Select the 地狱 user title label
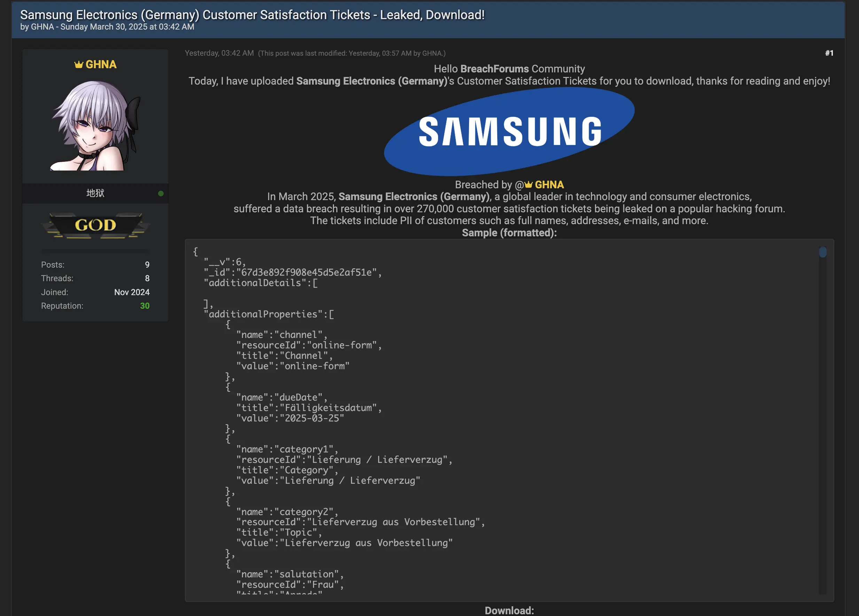 (95, 193)
